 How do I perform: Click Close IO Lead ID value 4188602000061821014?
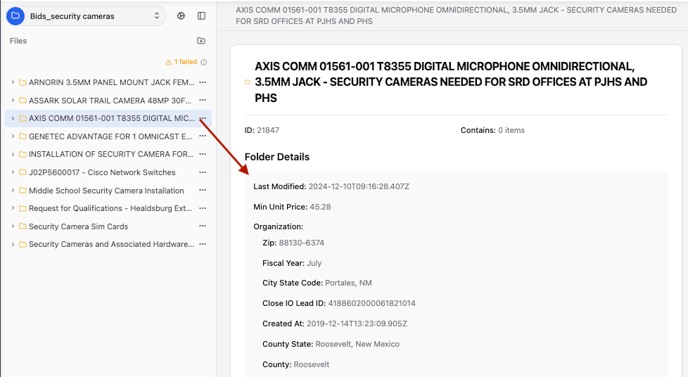pyautogui.click(x=372, y=303)
